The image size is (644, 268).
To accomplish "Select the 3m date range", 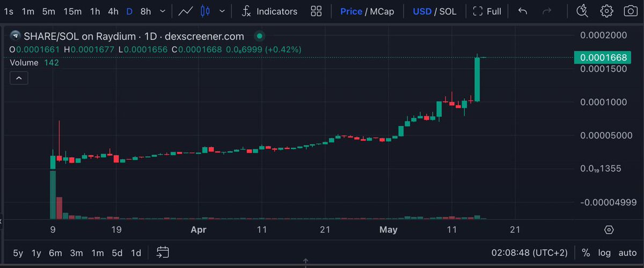I will point(76,252).
